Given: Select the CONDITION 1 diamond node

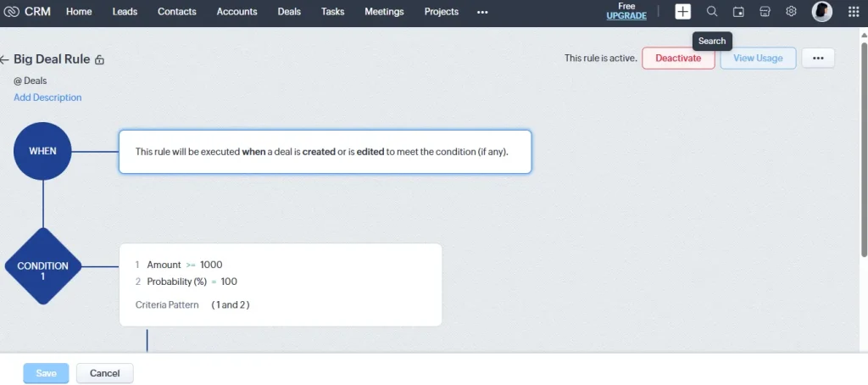Looking at the screenshot, I should pos(42,266).
